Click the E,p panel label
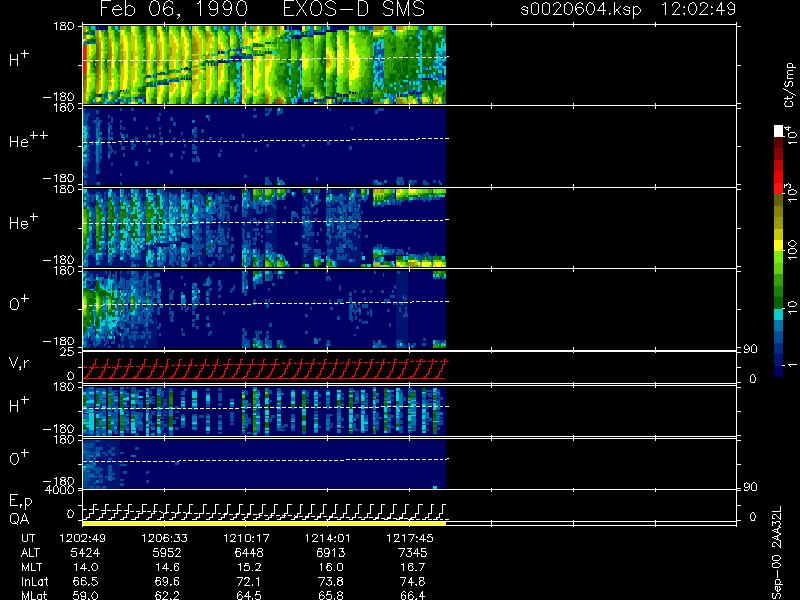The image size is (800, 600). (x=20, y=501)
